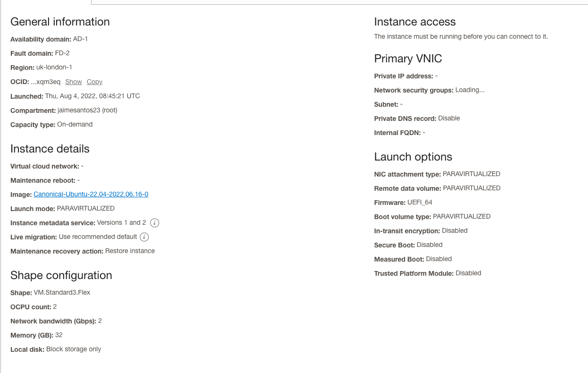Copy the instance OCID

[x=94, y=82]
